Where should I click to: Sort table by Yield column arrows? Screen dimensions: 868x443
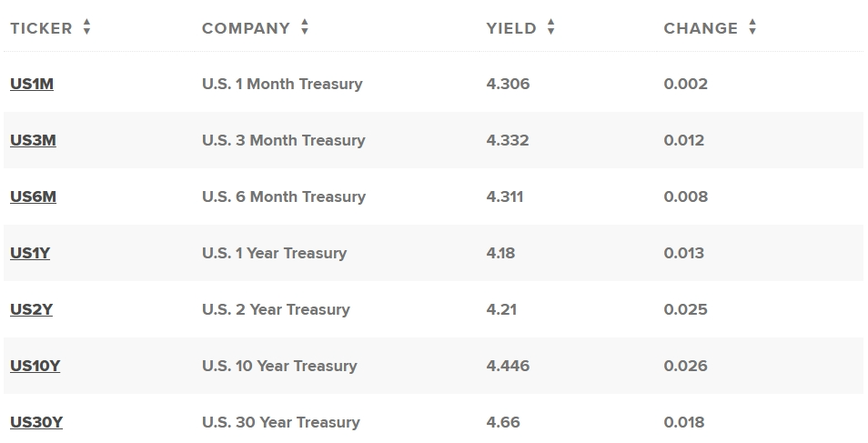point(550,26)
